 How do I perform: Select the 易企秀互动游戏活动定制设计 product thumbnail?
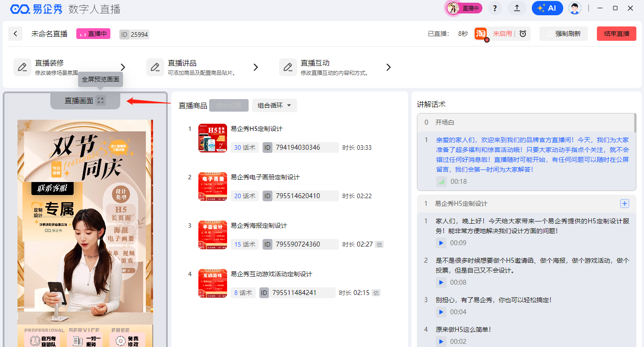(213, 283)
